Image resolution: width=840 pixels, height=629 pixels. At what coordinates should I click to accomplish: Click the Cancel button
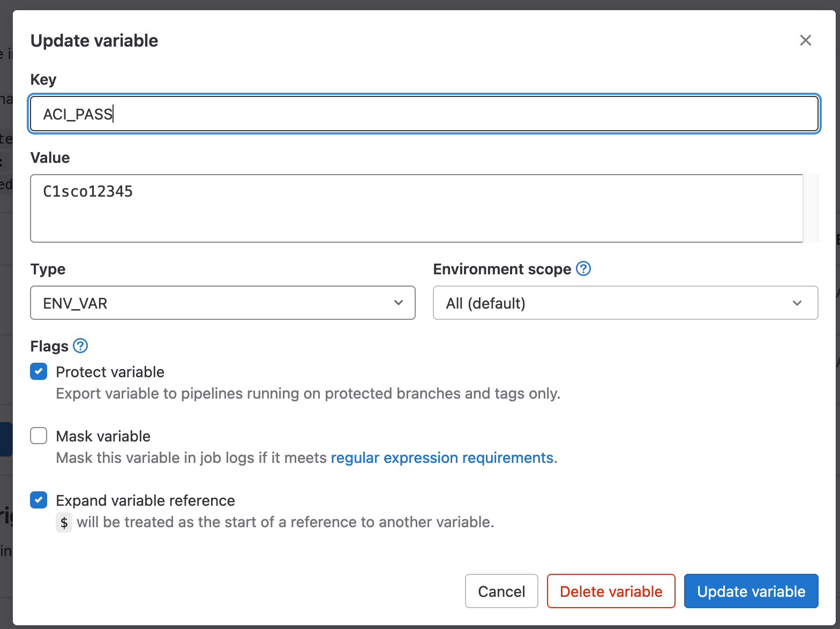501,591
